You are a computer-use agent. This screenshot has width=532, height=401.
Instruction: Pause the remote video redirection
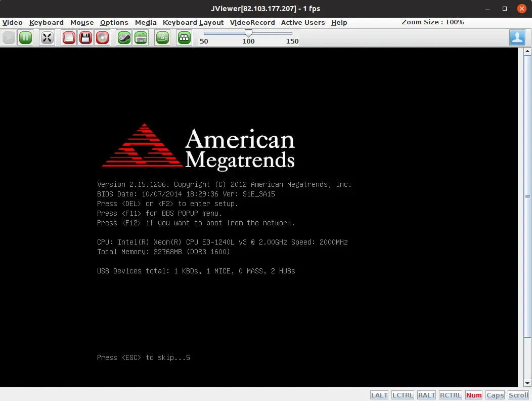point(25,37)
